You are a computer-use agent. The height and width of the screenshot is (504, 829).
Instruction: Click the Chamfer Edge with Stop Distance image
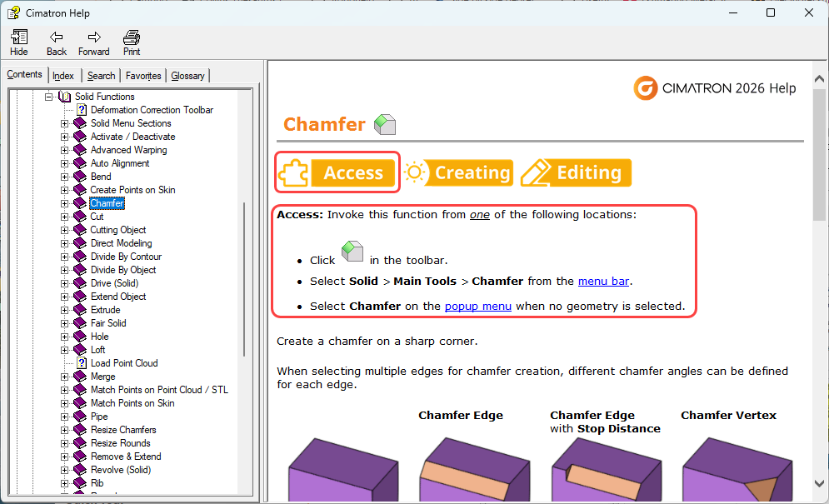pos(607,470)
